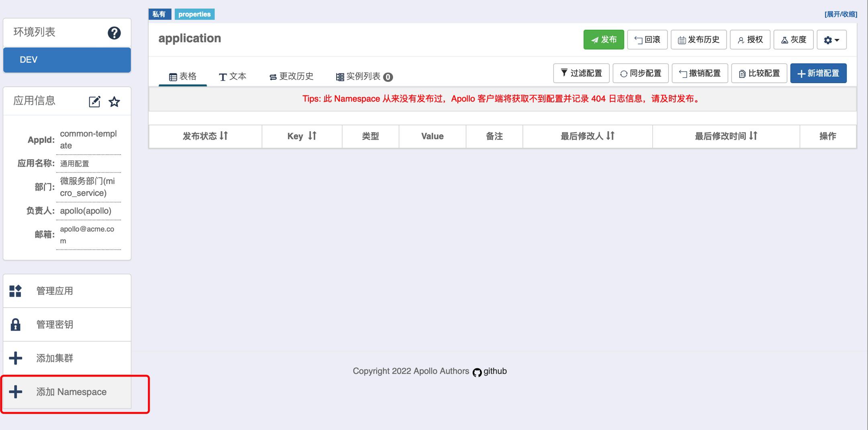Click the apollo(apollo) owner value
868x430 pixels.
[x=86, y=211]
